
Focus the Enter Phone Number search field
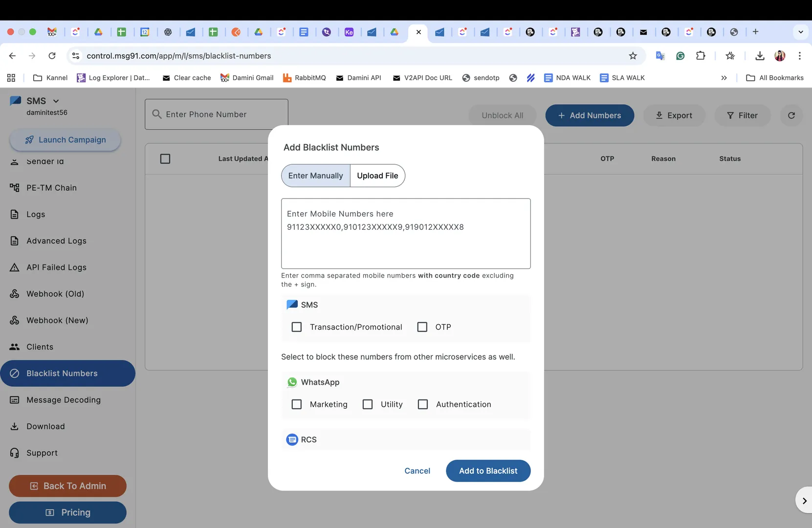coord(217,114)
